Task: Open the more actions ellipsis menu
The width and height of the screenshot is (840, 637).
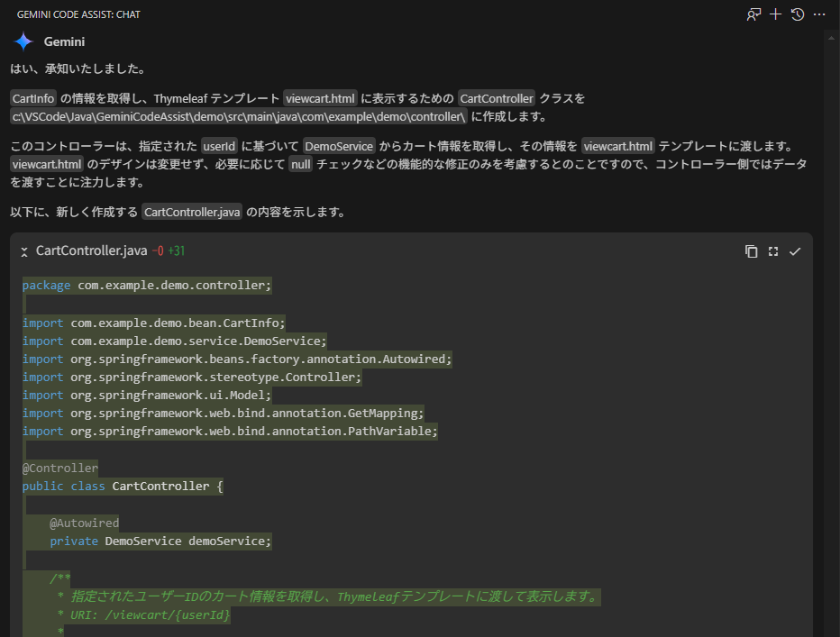Action: pyautogui.click(x=819, y=14)
